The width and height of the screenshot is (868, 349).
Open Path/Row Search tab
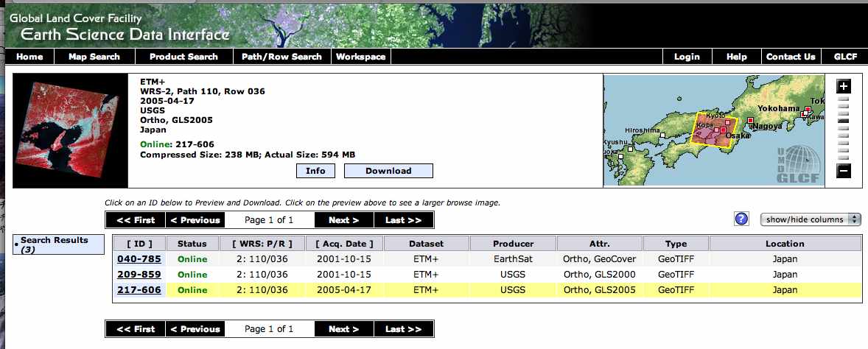pyautogui.click(x=281, y=57)
